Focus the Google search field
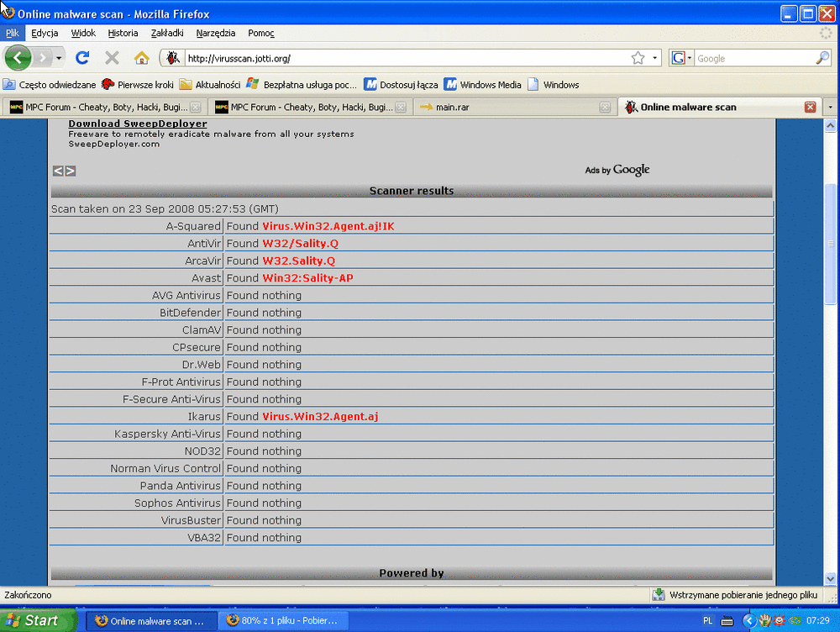This screenshot has height=632, width=840. coord(754,59)
